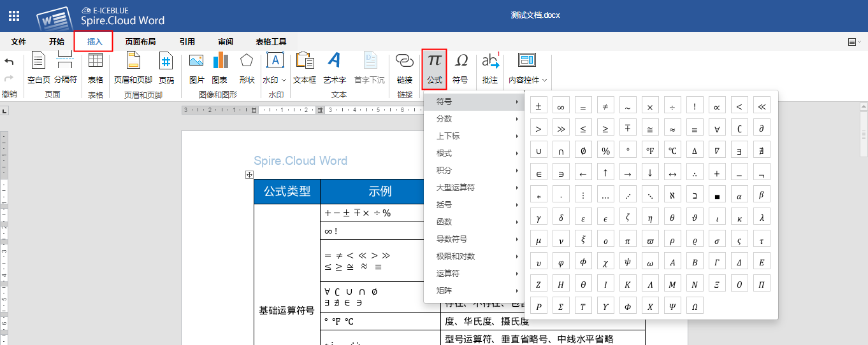Insert the lowercase lambda λ symbol
Screen dimensions: 868x345
click(x=762, y=218)
